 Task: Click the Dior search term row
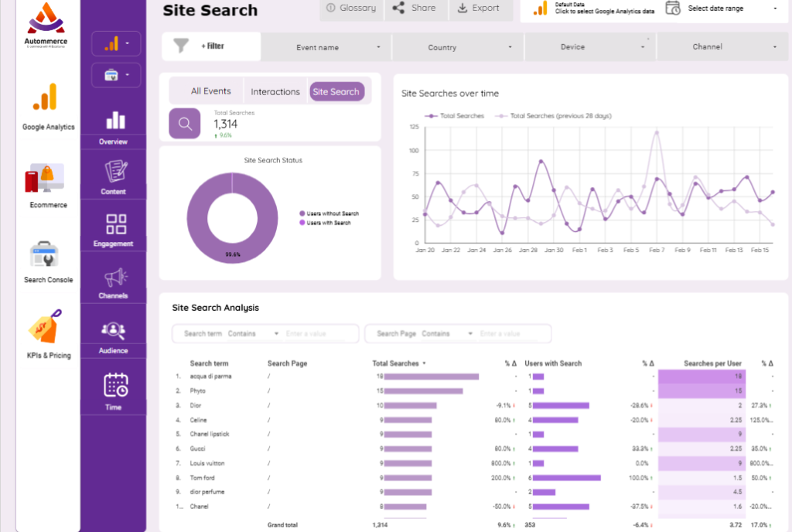click(473, 405)
